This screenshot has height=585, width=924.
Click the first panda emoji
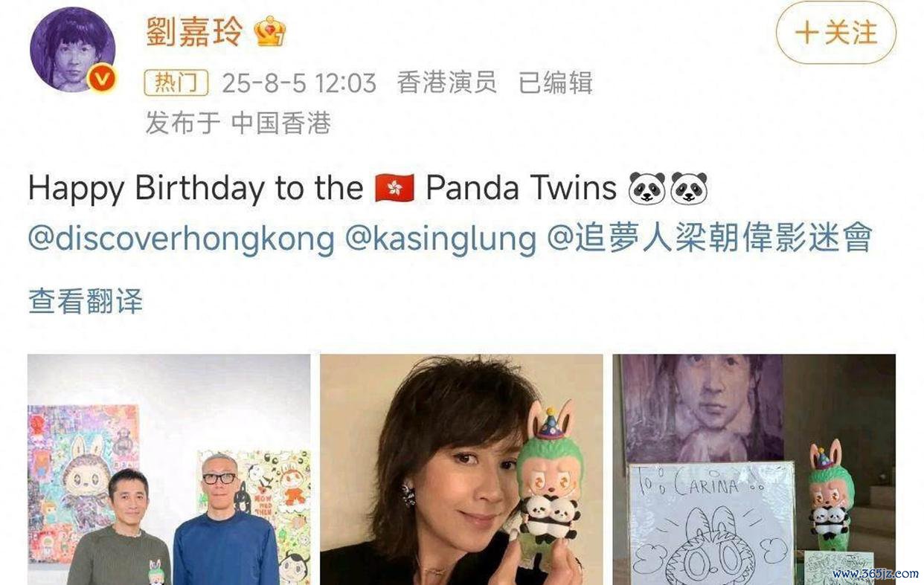(647, 188)
